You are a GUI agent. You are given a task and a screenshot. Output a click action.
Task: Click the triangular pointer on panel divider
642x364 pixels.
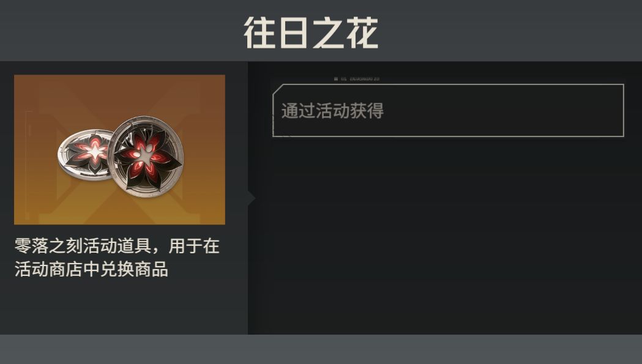pos(252,198)
